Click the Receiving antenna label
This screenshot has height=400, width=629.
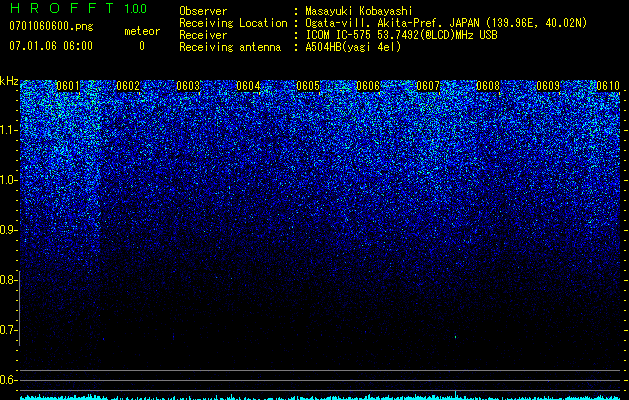tap(230, 47)
